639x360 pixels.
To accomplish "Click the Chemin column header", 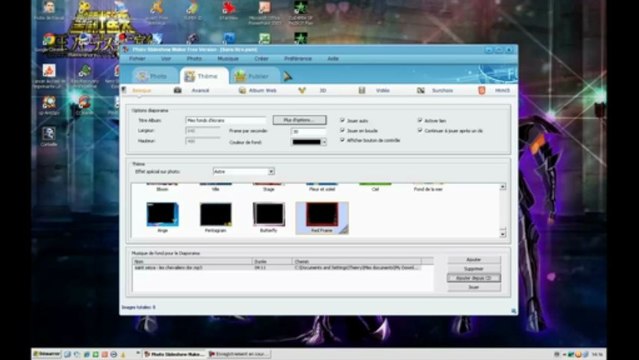I will tap(357, 261).
